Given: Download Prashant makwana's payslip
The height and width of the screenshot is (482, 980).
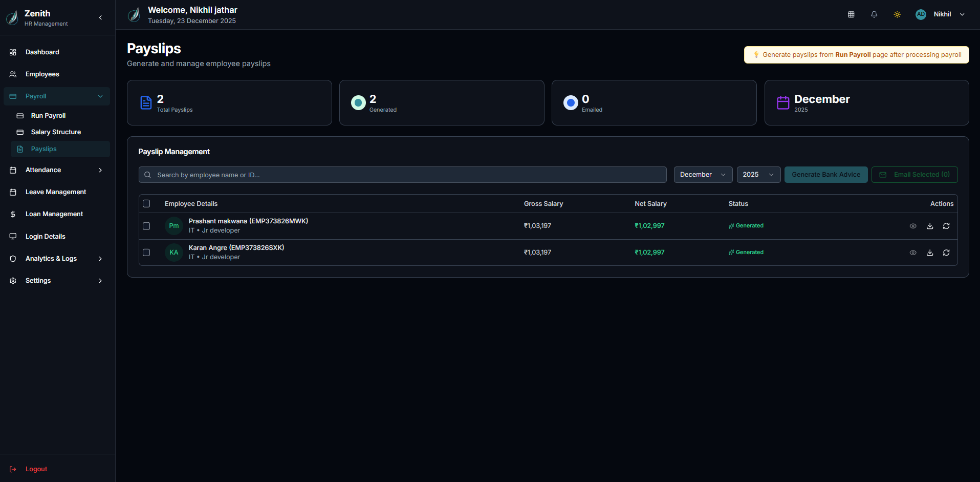Looking at the screenshot, I should [x=930, y=226].
